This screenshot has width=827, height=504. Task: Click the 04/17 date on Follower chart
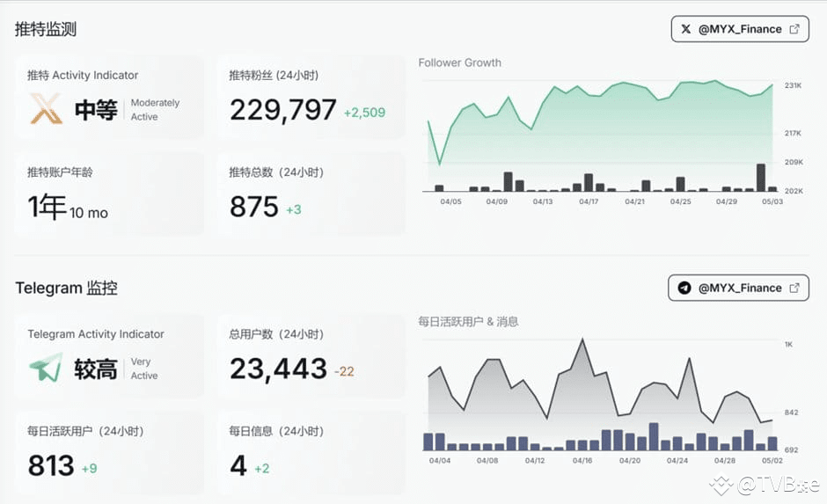pyautogui.click(x=589, y=201)
